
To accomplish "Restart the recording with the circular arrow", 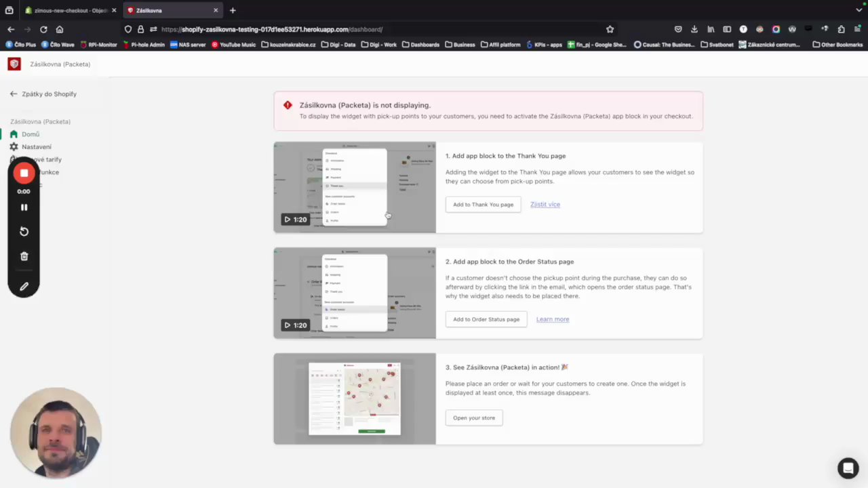I will pyautogui.click(x=24, y=232).
